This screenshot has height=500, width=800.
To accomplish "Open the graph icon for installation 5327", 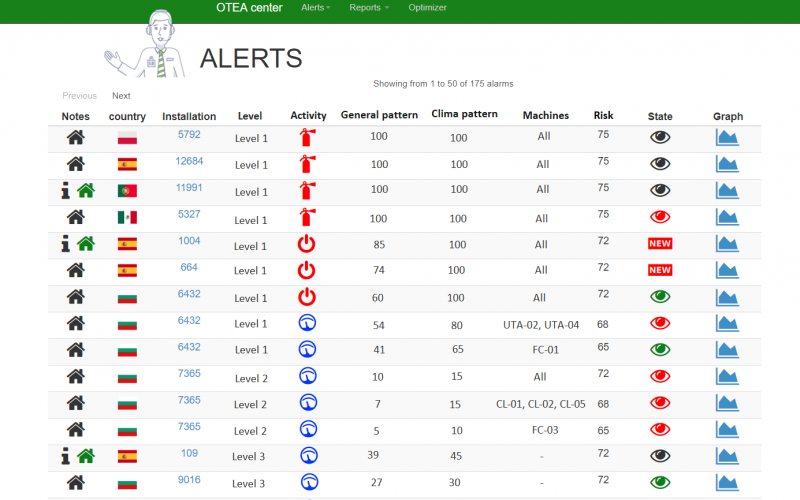I will [727, 217].
